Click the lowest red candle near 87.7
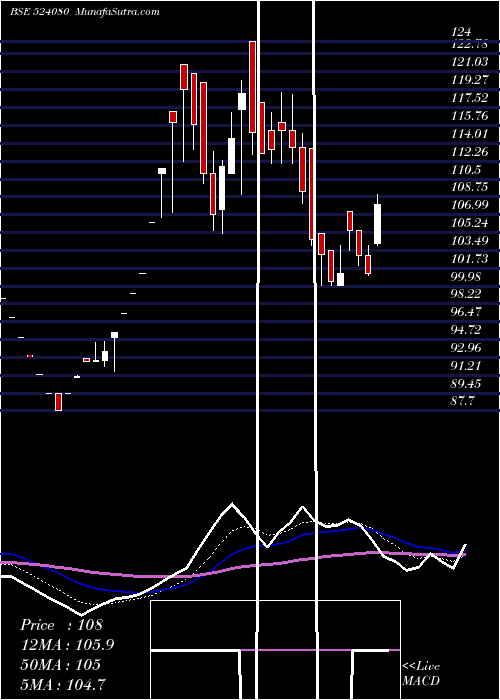 click(x=58, y=402)
